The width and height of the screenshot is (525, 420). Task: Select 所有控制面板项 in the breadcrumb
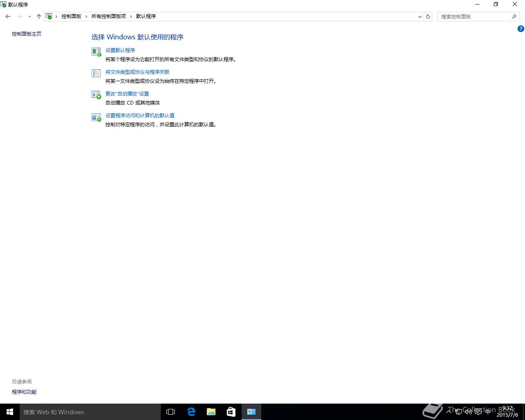point(109,16)
